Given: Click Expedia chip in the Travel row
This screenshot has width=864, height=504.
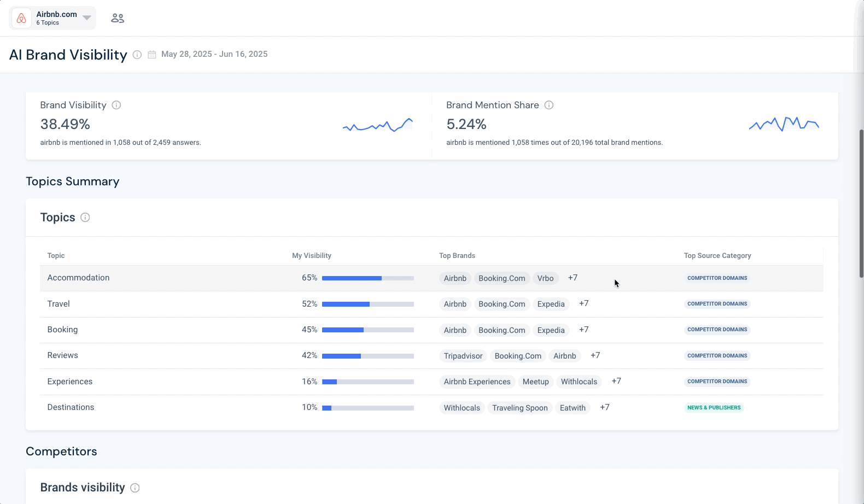Looking at the screenshot, I should [x=551, y=304].
